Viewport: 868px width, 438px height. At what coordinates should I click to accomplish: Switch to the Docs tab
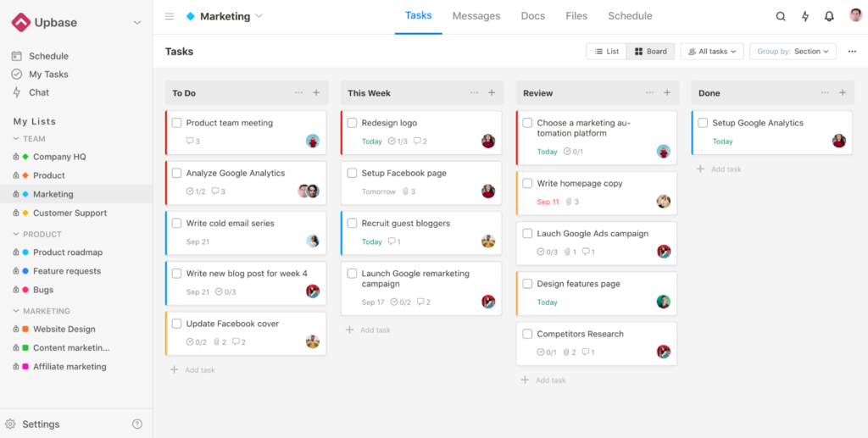pos(533,16)
